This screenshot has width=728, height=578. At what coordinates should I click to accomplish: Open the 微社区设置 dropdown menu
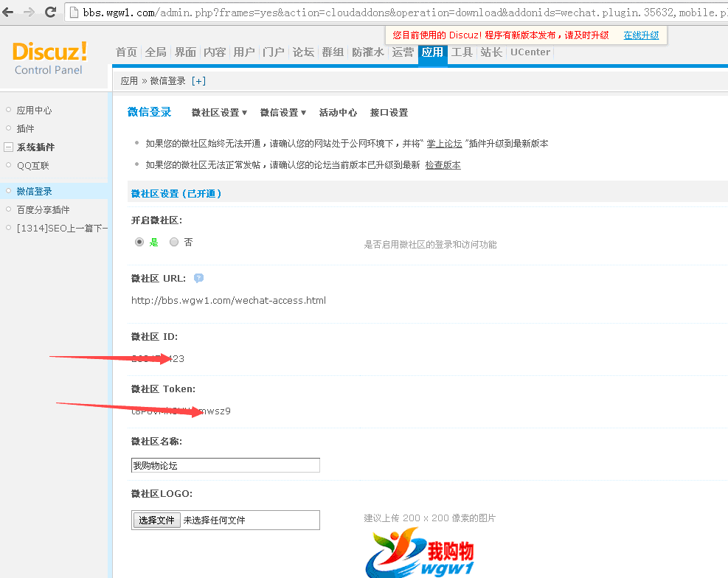[219, 113]
